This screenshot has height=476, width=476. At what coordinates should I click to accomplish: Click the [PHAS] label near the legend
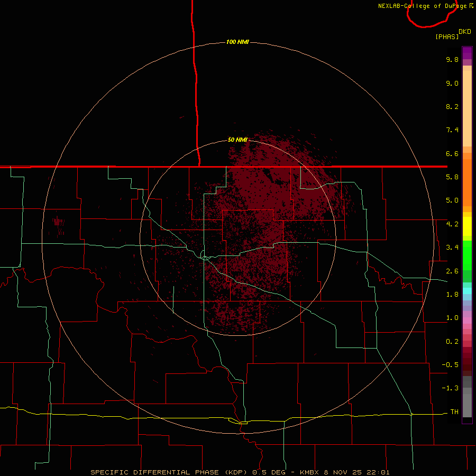(447, 36)
